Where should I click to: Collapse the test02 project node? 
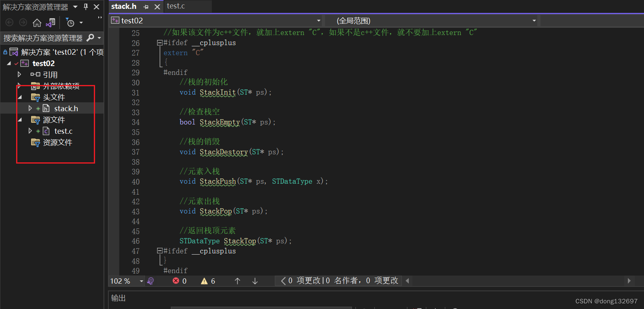[9, 63]
